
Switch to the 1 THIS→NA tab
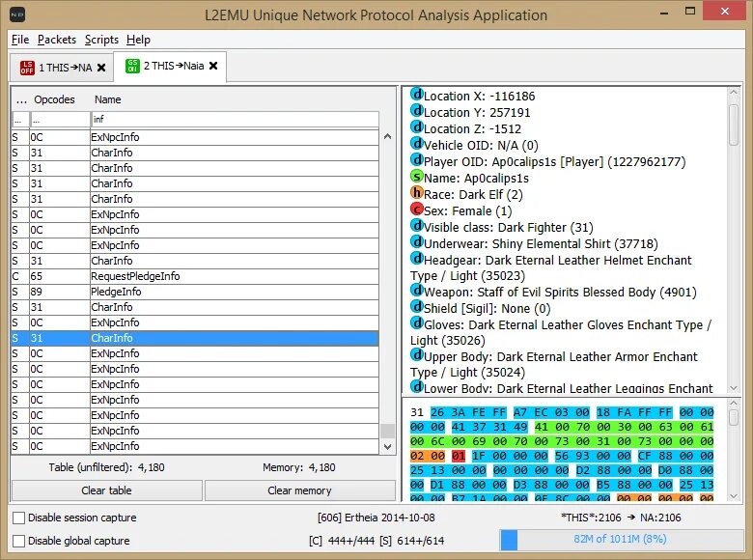click(x=61, y=68)
